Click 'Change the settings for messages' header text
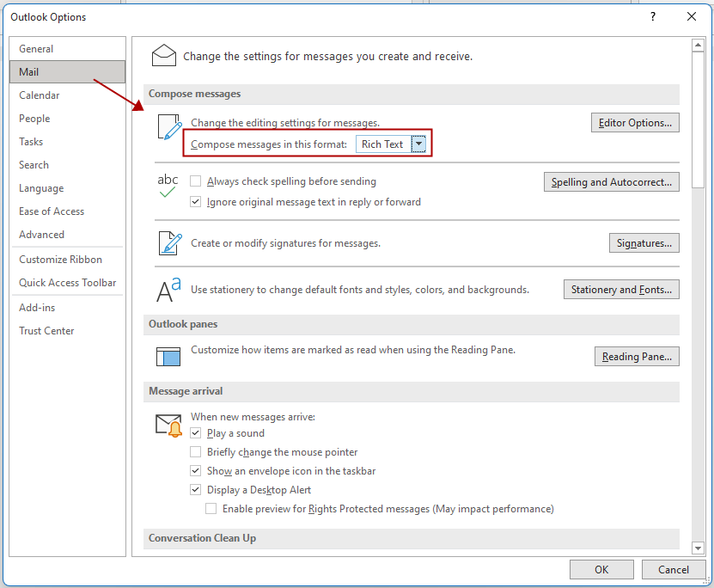Image resolution: width=714 pixels, height=588 pixels. click(328, 57)
